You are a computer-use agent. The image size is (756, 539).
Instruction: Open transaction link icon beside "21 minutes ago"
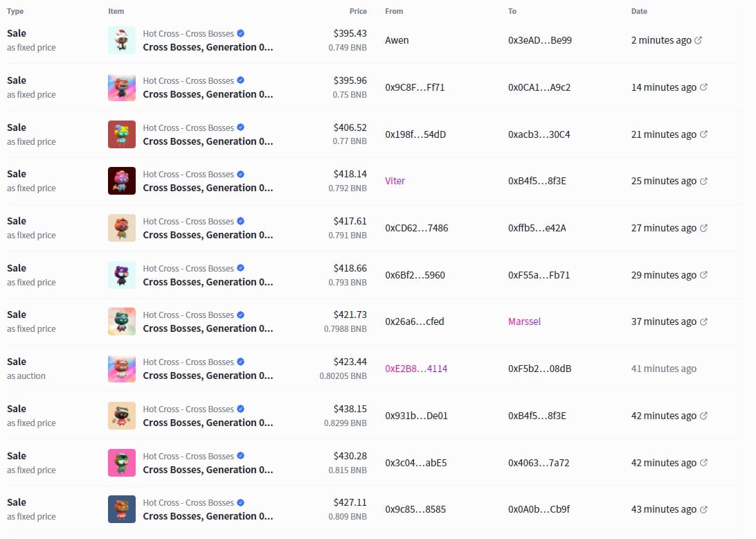coord(703,134)
